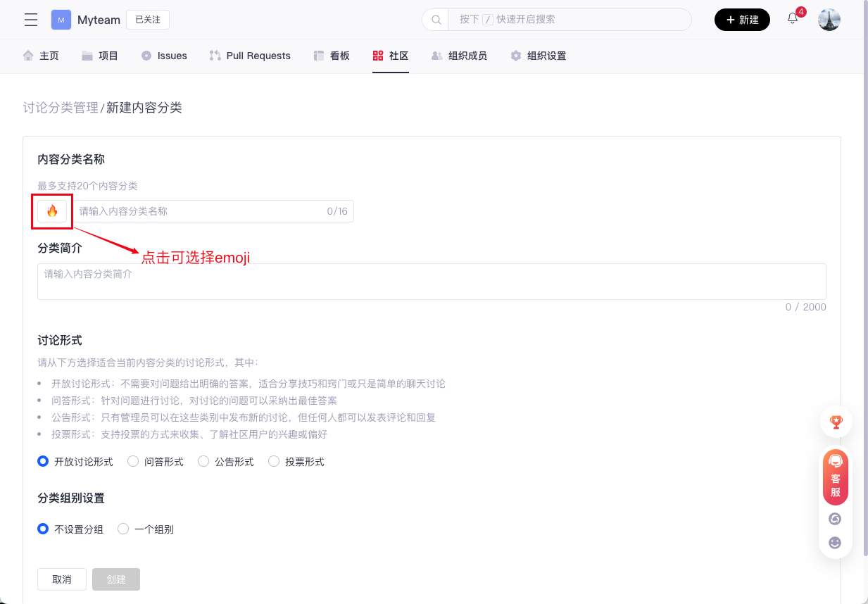Go to the 看板 tab
Viewport: 868px width, 604px height.
tap(332, 56)
